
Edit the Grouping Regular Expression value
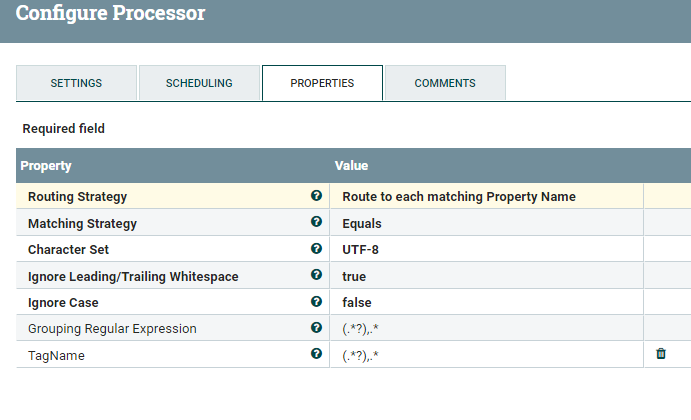[x=359, y=328]
